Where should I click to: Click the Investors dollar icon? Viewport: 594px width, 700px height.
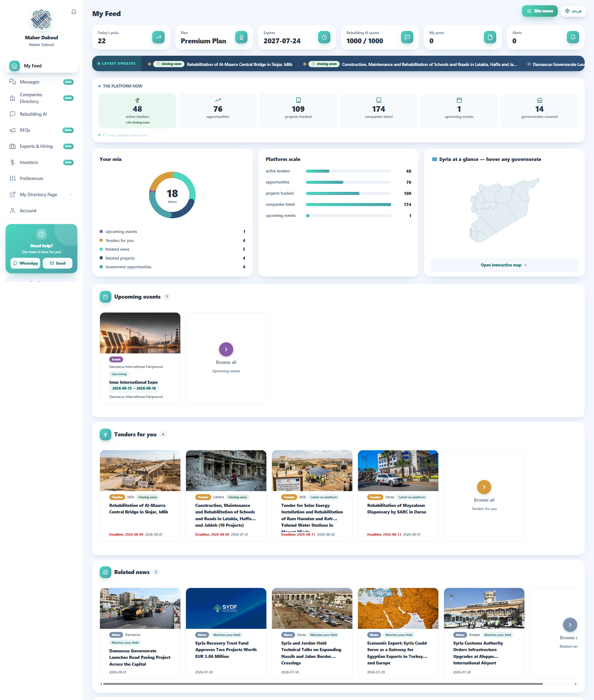click(x=12, y=162)
